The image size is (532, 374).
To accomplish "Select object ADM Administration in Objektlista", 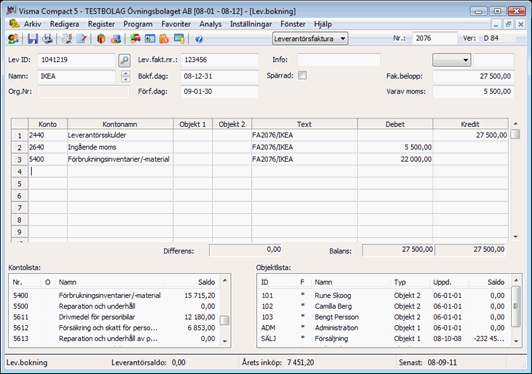I will tap(384, 328).
